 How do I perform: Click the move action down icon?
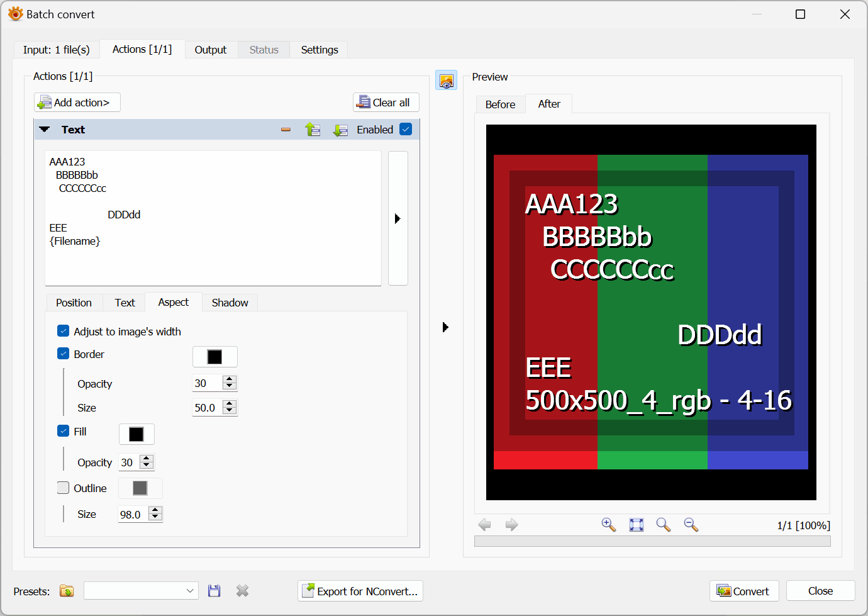click(340, 130)
